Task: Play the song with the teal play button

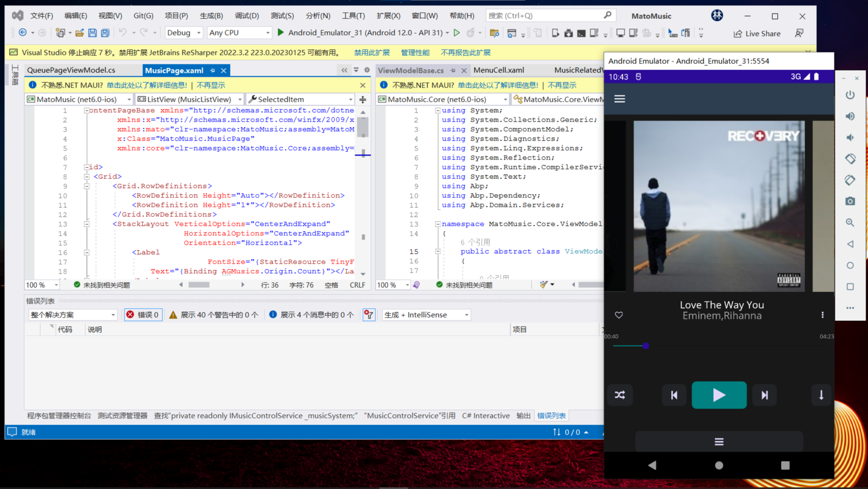Action: 719,395
